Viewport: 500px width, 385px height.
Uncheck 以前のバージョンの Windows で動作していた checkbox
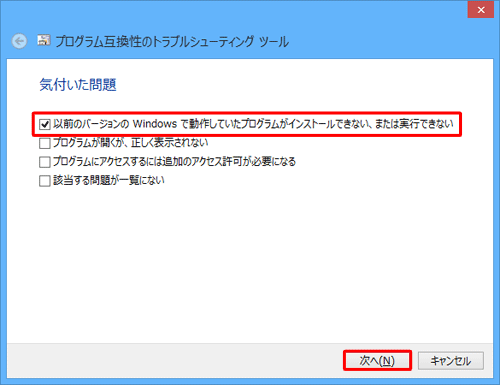point(45,124)
